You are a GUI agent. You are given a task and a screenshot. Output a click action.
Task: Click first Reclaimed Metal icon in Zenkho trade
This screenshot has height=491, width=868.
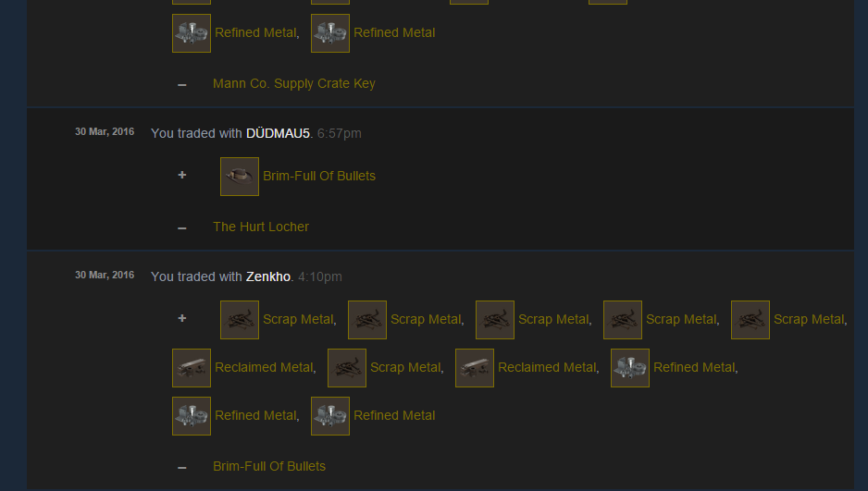click(x=192, y=368)
